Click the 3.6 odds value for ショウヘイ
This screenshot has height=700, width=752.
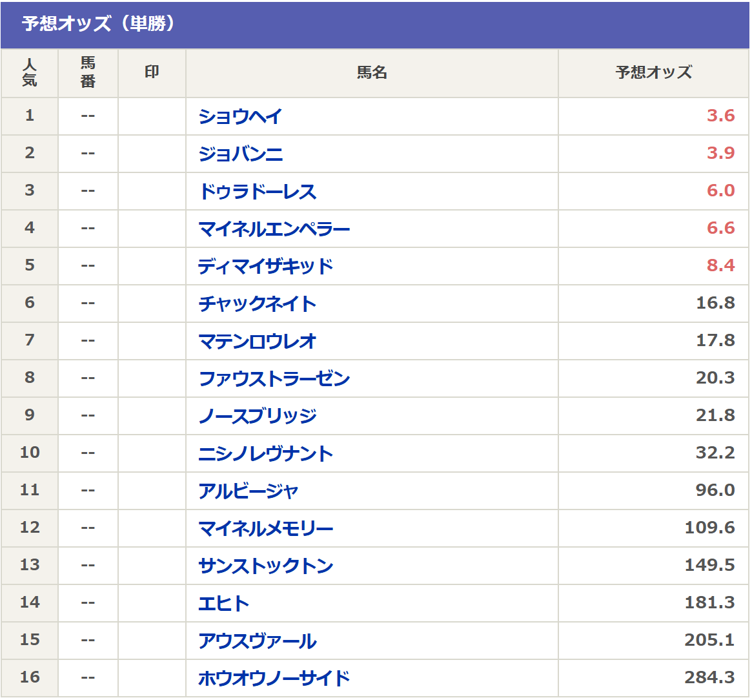(x=720, y=116)
